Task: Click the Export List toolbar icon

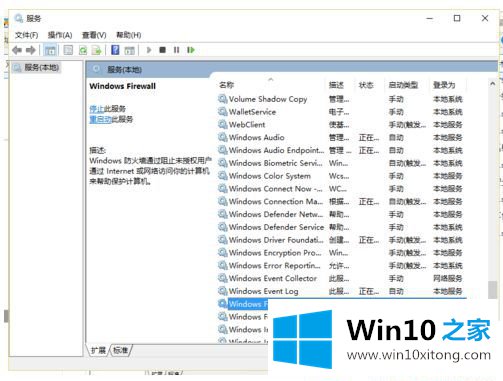Action: [x=96, y=50]
